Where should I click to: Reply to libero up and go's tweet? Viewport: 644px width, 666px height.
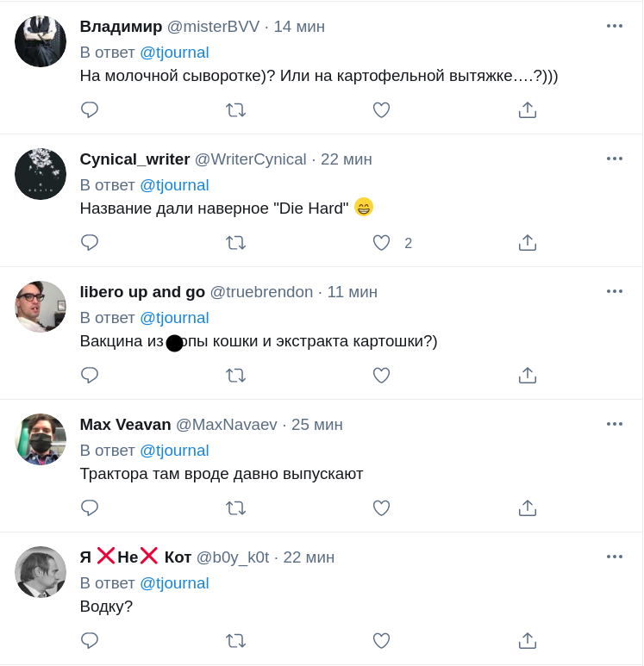coord(90,376)
